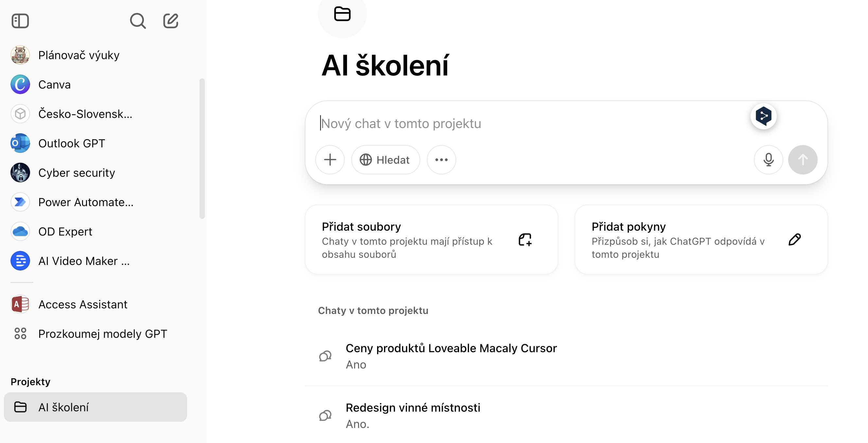The width and height of the screenshot is (868, 443).
Task: Toggle the sidebar panel icon
Action: (20, 21)
